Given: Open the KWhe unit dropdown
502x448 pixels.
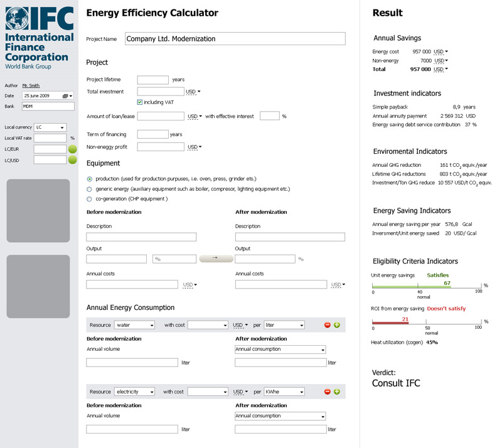Looking at the screenshot, I should pos(284,392).
